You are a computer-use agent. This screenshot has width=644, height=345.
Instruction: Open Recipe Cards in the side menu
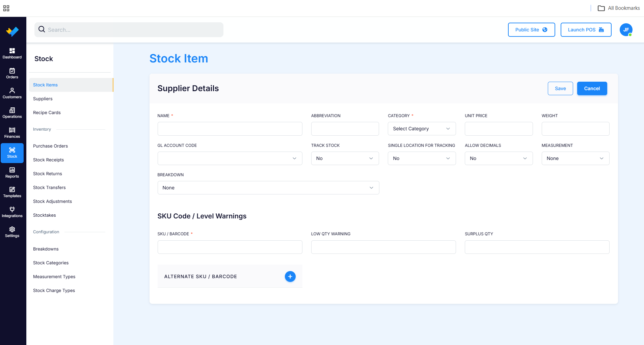click(47, 112)
